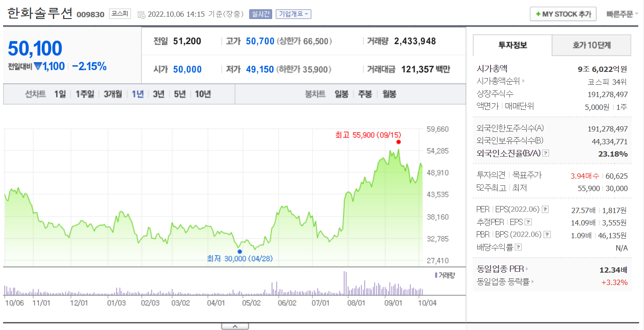This screenshot has width=644, height=330.
Task: Switch to the 호가10단계 tab
Action: [592, 45]
